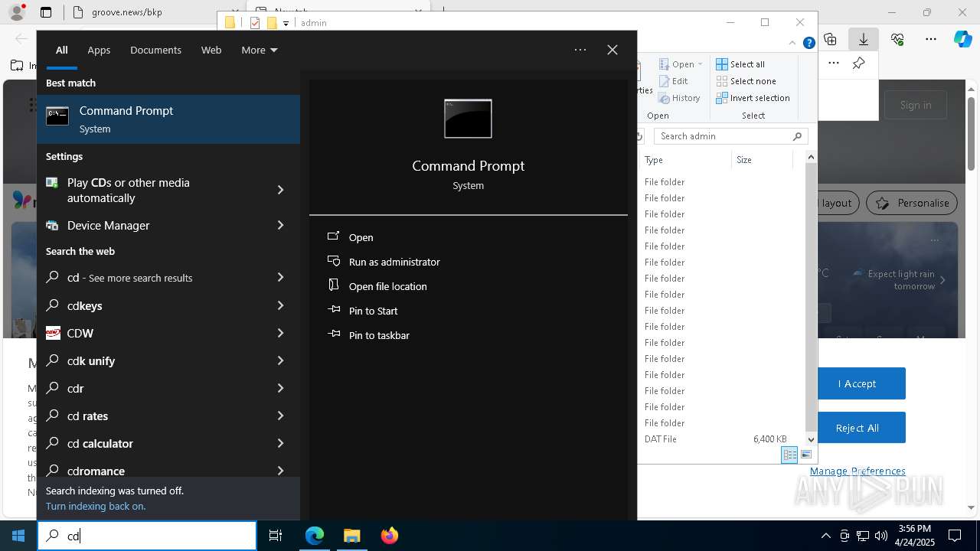Click the Explorer help question mark icon

click(x=808, y=44)
